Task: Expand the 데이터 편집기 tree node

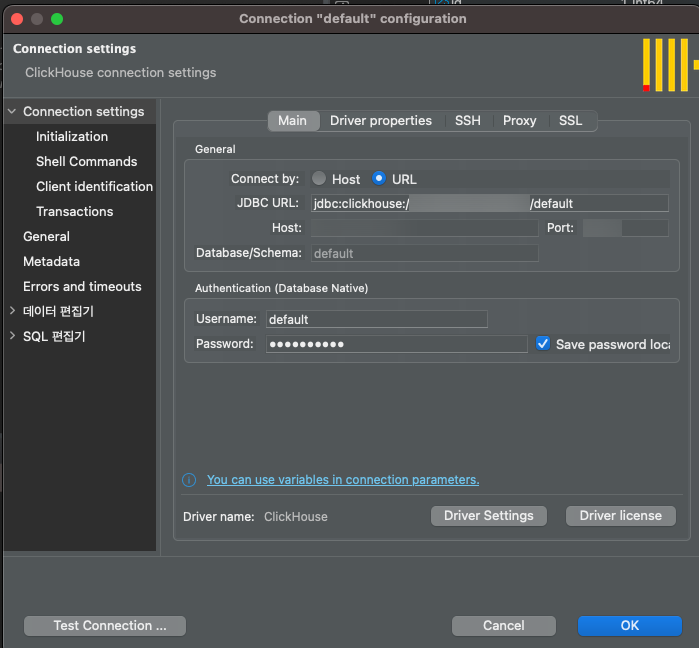Action: [x=12, y=311]
